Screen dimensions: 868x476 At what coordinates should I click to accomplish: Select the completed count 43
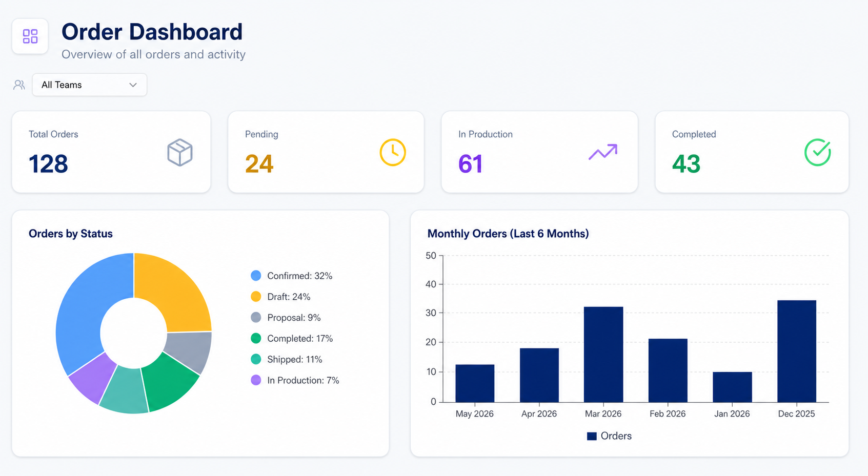click(x=686, y=164)
